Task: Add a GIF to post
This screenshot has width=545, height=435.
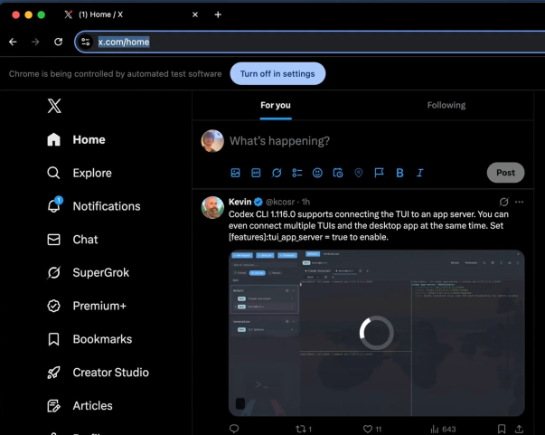Action: tap(256, 173)
